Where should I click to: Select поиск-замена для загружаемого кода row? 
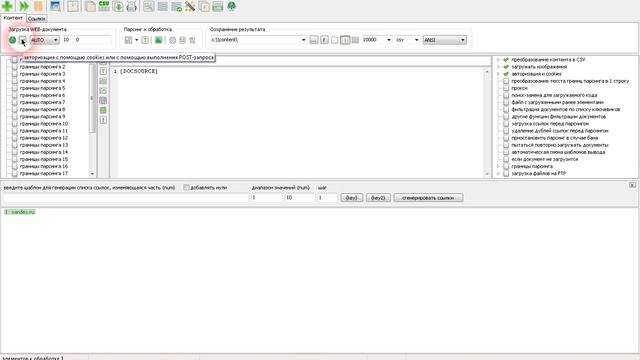(554, 95)
